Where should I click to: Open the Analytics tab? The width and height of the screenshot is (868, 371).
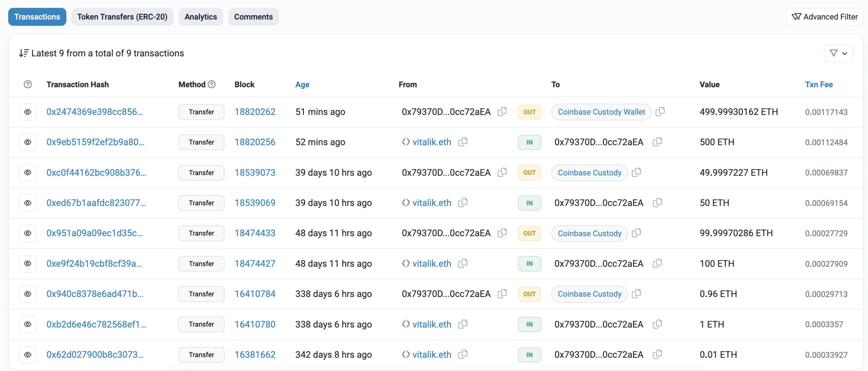[200, 17]
